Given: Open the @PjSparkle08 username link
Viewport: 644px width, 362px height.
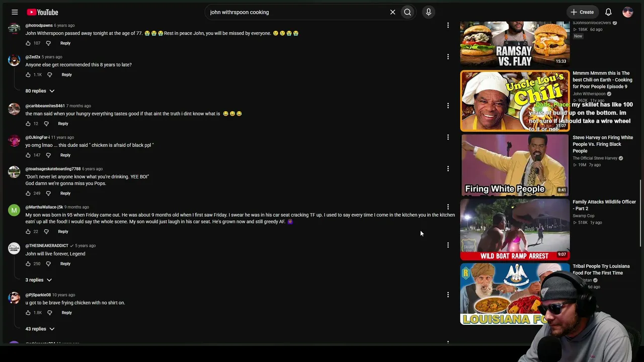Looking at the screenshot, I should [x=38, y=295].
